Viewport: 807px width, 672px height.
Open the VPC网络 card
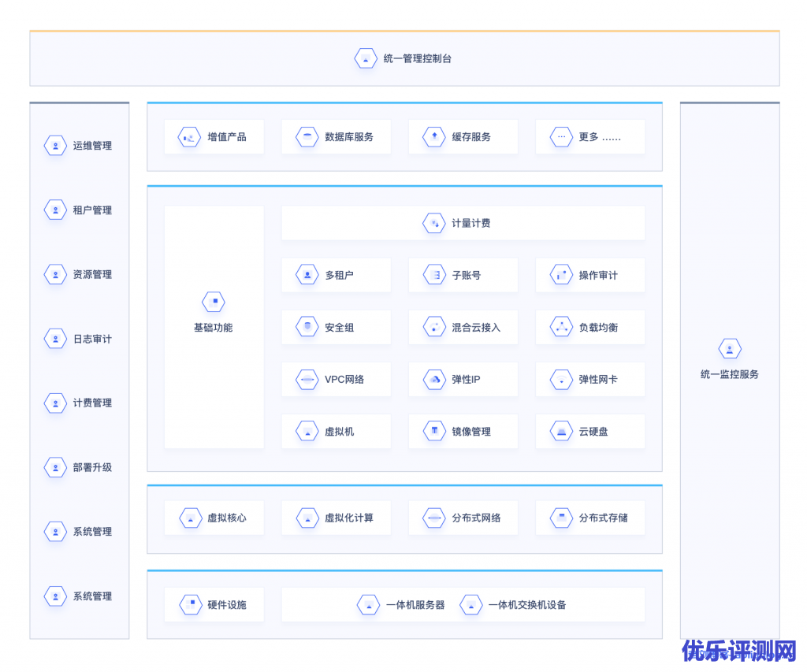pyautogui.click(x=336, y=380)
